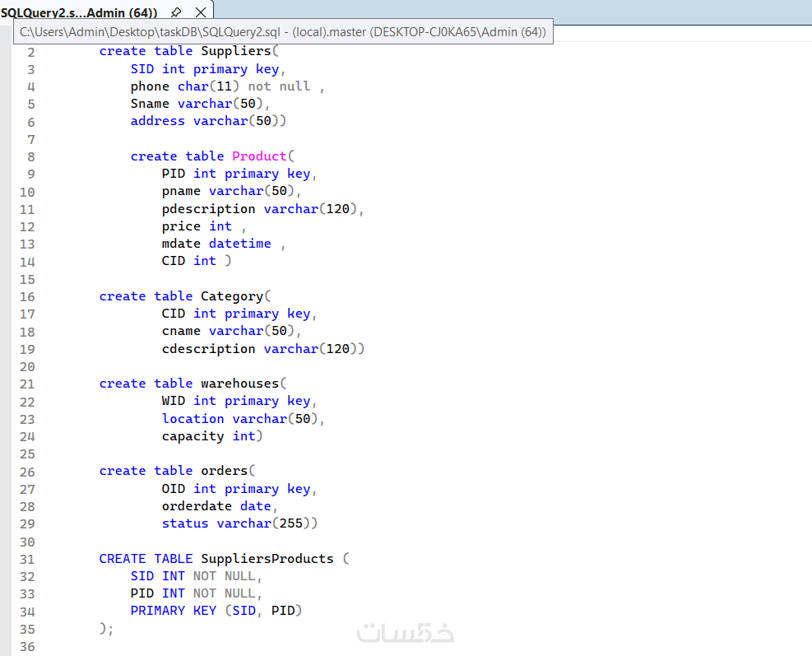This screenshot has height=656, width=812.
Task: Click 'PID' on line 9
Action: (x=173, y=174)
